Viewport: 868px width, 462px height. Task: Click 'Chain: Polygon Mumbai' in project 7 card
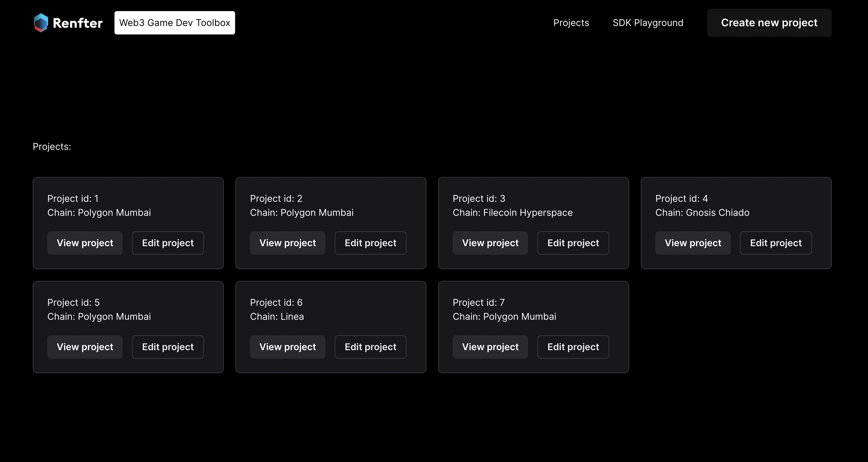click(x=504, y=317)
